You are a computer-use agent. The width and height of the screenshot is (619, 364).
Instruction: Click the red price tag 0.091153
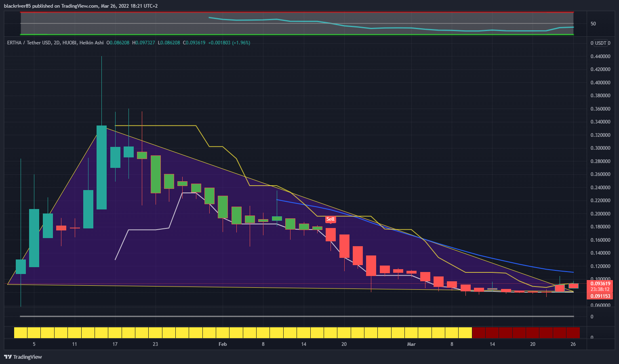(600, 296)
